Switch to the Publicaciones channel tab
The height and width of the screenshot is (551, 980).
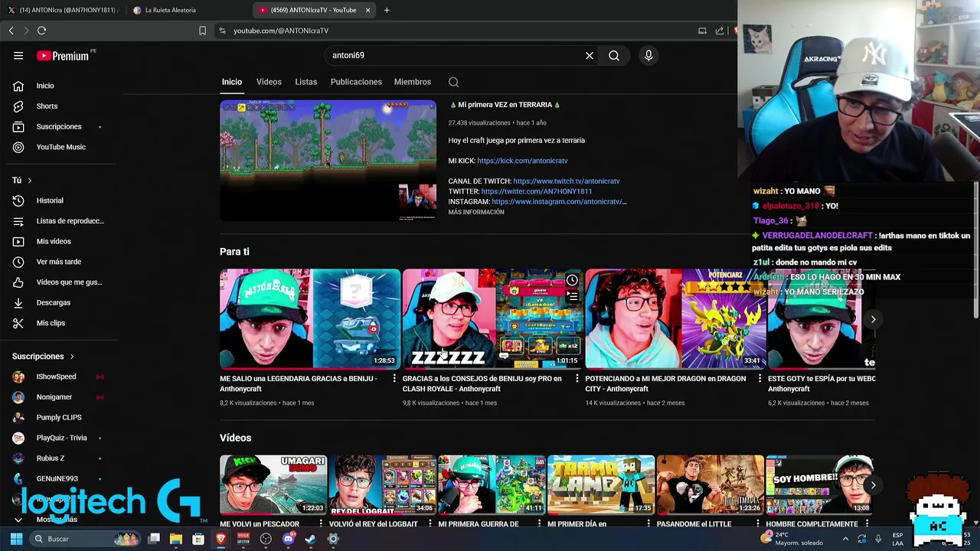[356, 82]
